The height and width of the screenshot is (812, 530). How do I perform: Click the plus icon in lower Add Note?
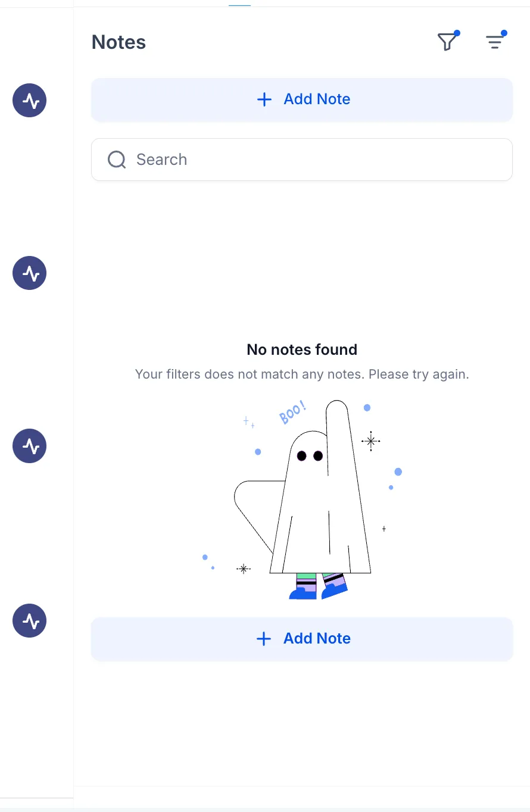pyautogui.click(x=263, y=639)
